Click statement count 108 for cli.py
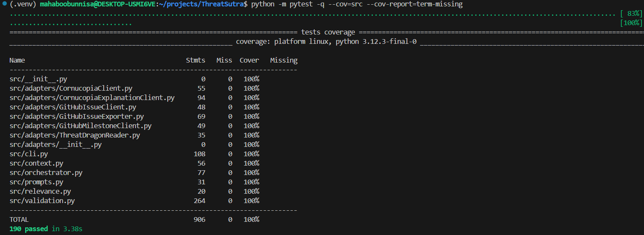Screen dimensions: 644x235 (x=200, y=154)
